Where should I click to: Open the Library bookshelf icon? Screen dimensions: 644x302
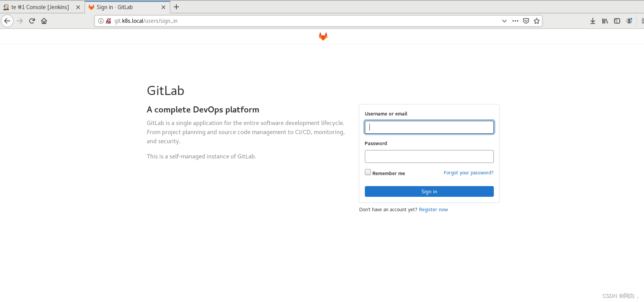605,21
